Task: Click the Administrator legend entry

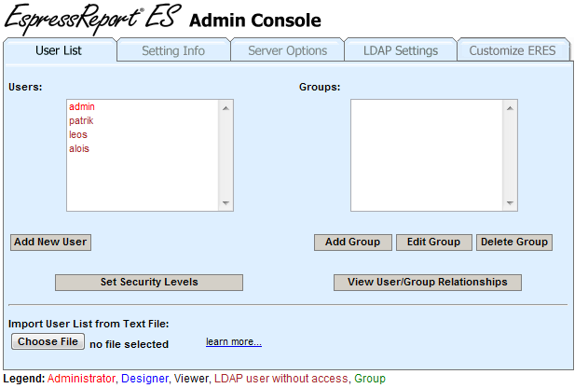Action: pyautogui.click(x=81, y=379)
